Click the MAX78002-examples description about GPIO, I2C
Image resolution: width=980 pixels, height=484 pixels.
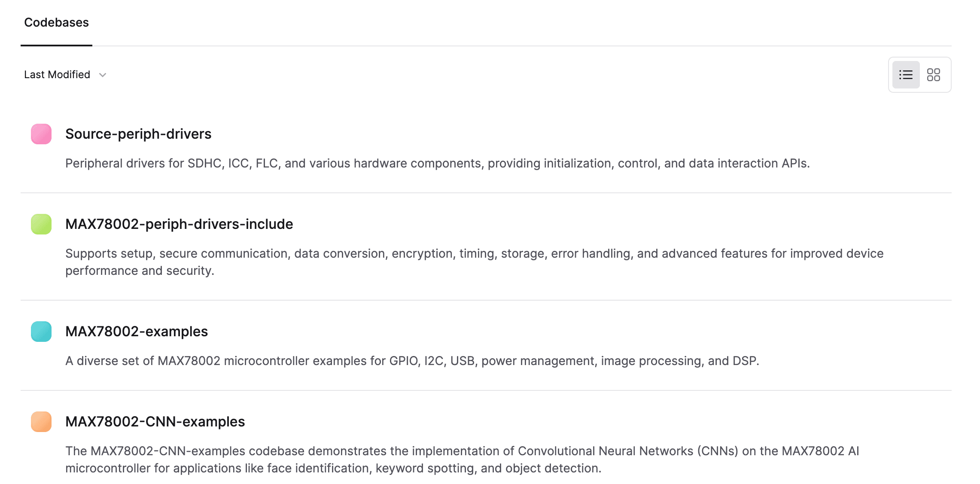tap(412, 361)
